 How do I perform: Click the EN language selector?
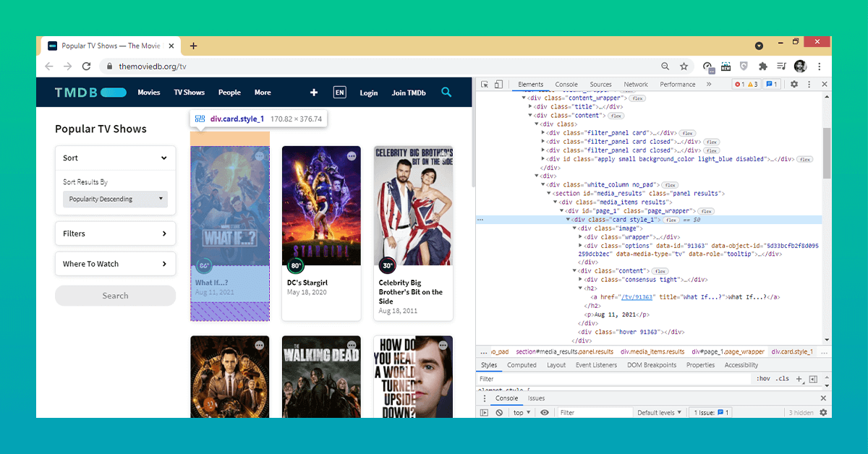(x=339, y=93)
